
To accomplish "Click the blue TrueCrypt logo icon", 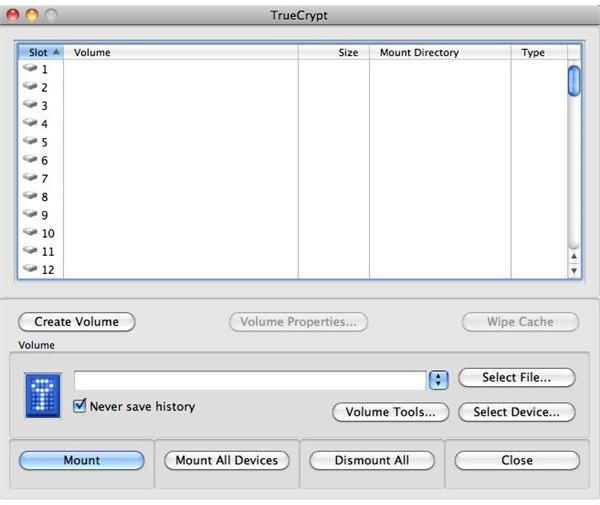I will coord(42,395).
